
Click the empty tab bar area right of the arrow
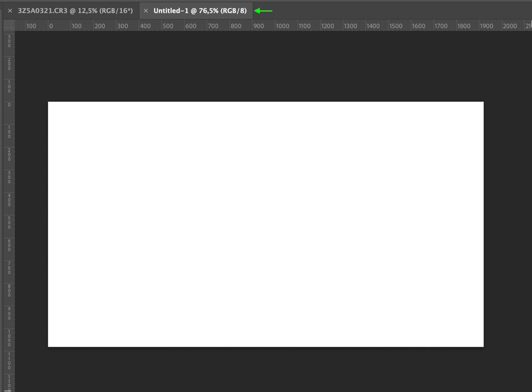tap(399, 11)
